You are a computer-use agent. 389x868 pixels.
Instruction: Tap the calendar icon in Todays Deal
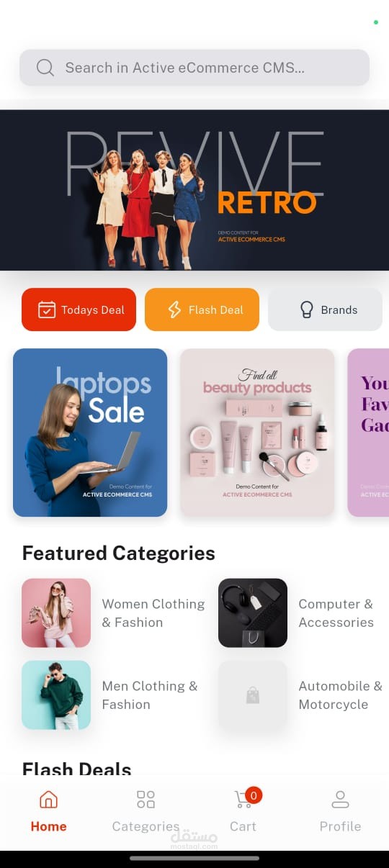pyautogui.click(x=46, y=309)
